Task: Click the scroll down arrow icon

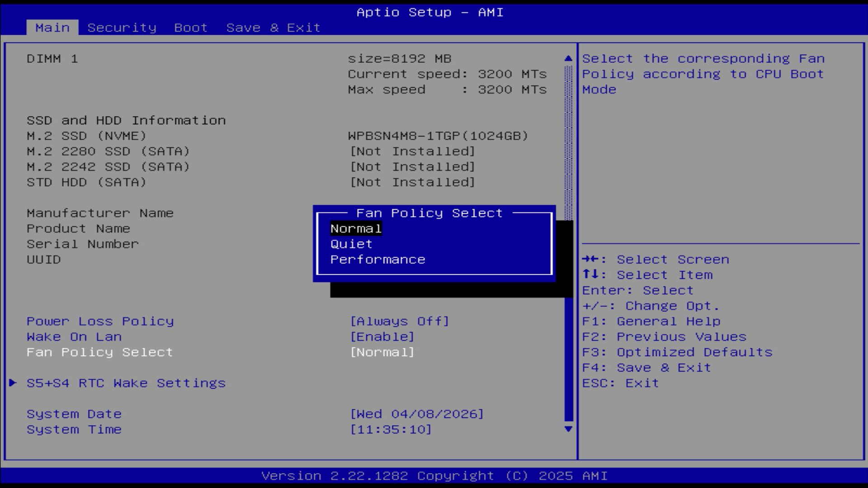Action: coord(568,429)
